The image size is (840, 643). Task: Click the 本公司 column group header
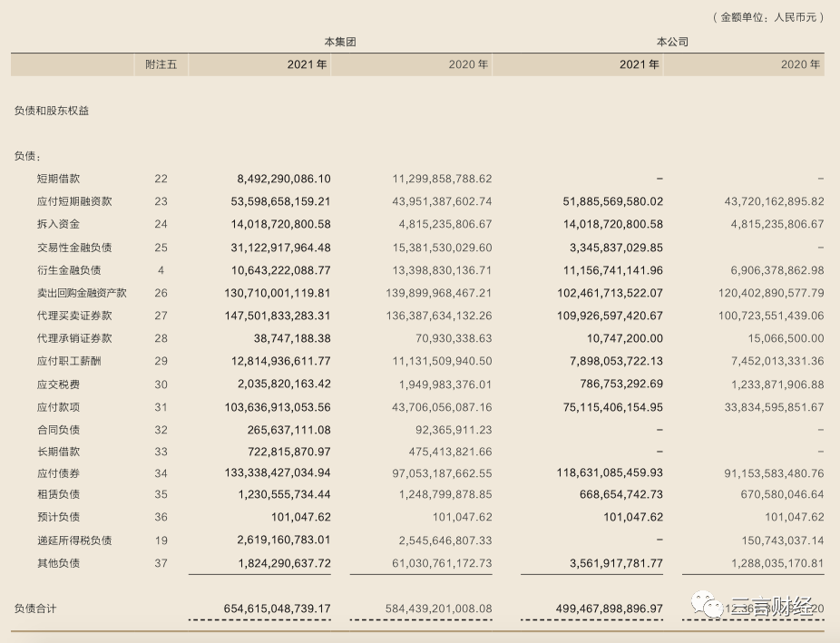pos(672,42)
